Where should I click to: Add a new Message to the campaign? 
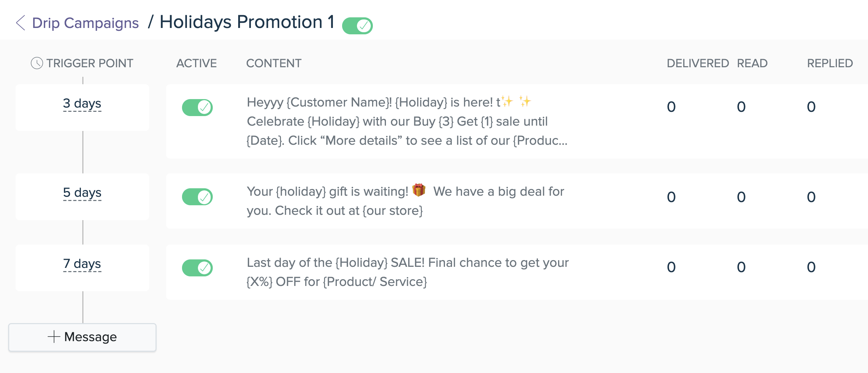(x=82, y=337)
